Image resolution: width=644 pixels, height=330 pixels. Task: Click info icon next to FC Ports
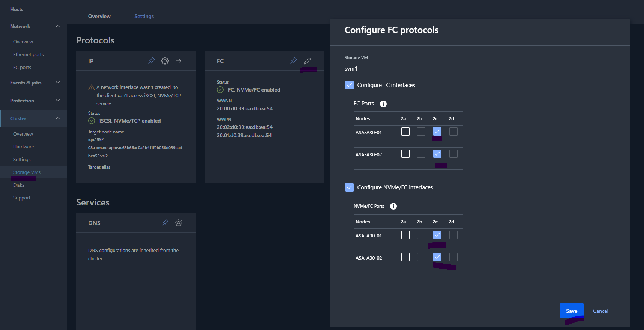pos(383,104)
